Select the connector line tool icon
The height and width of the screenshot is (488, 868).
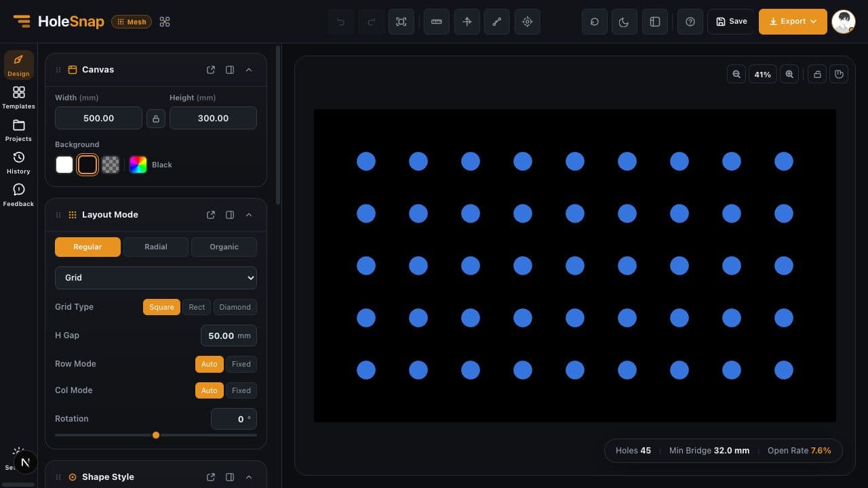[497, 22]
